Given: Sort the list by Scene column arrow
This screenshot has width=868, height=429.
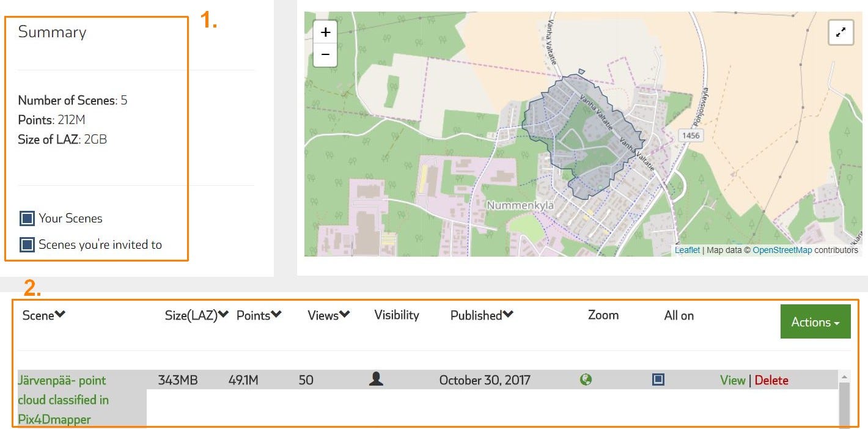Looking at the screenshot, I should pyautogui.click(x=60, y=315).
